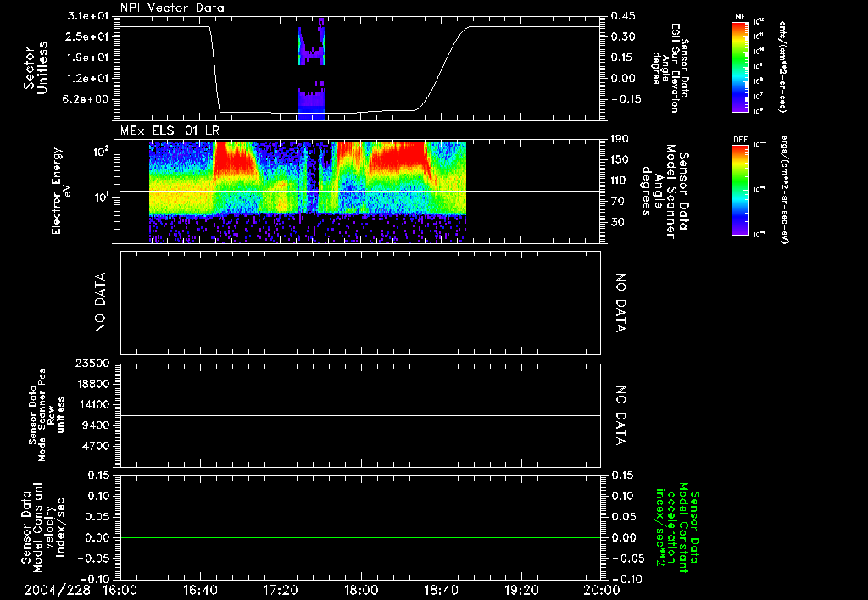Viewport: 868px width, 600px height.
Task: Click the 19:20 time tick label
Action: point(521,590)
